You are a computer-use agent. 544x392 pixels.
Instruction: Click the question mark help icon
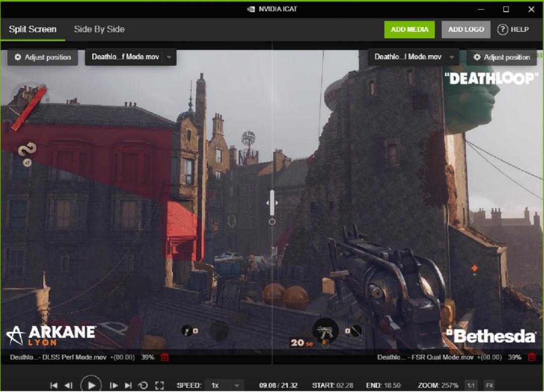pyautogui.click(x=502, y=30)
